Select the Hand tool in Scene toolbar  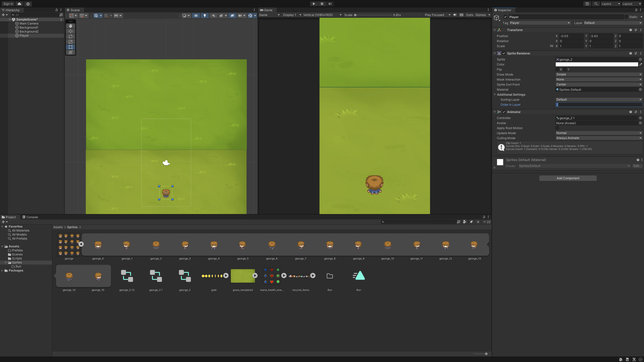point(70,26)
